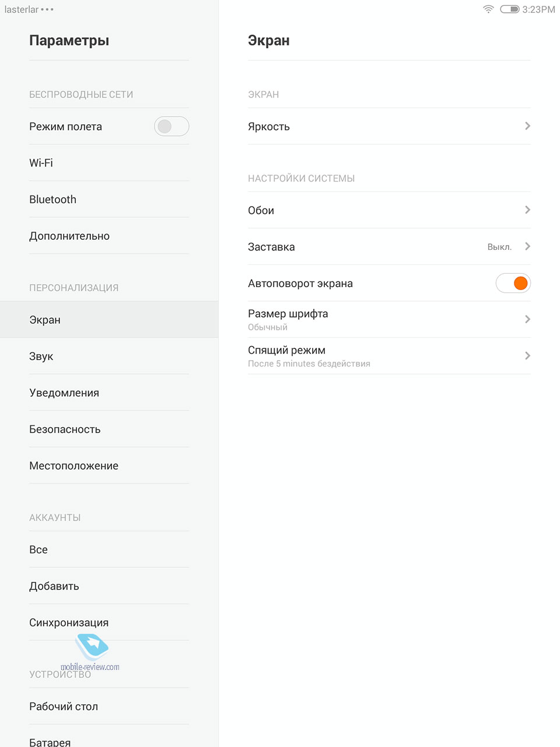Open the Wi-Fi settings item
Image resolution: width=560 pixels, height=747 pixels.
[x=109, y=163]
